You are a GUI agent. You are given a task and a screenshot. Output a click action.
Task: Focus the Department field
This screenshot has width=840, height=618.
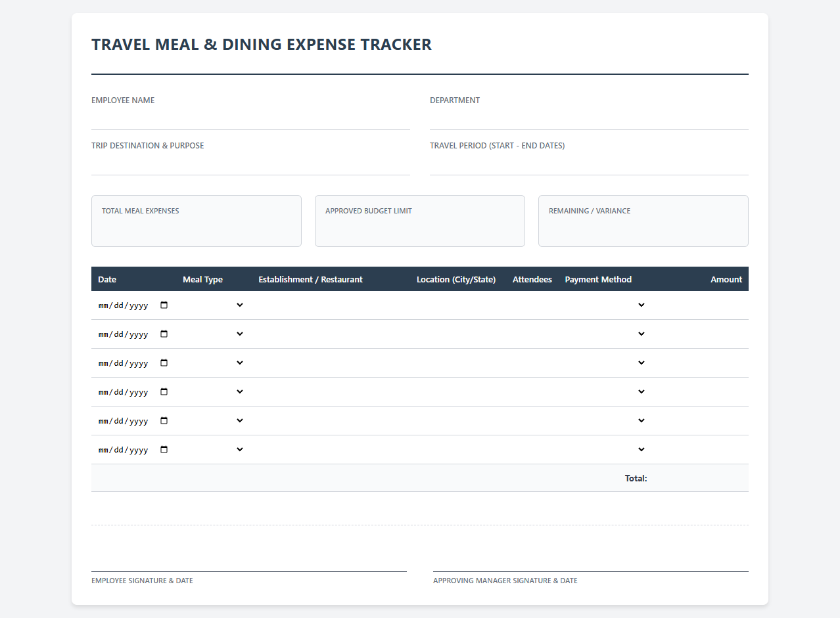pyautogui.click(x=589, y=119)
